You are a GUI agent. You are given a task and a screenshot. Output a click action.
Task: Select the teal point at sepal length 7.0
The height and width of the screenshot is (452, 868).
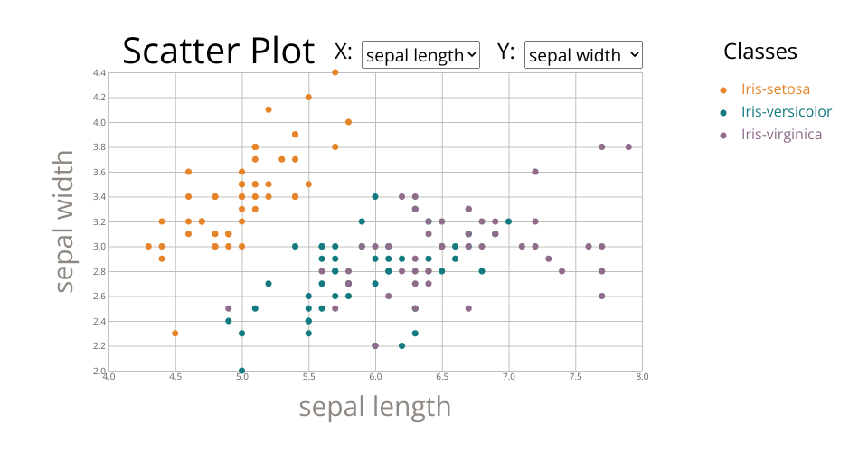click(508, 221)
